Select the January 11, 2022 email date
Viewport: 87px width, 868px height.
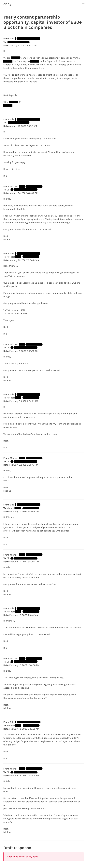(22, 45)
